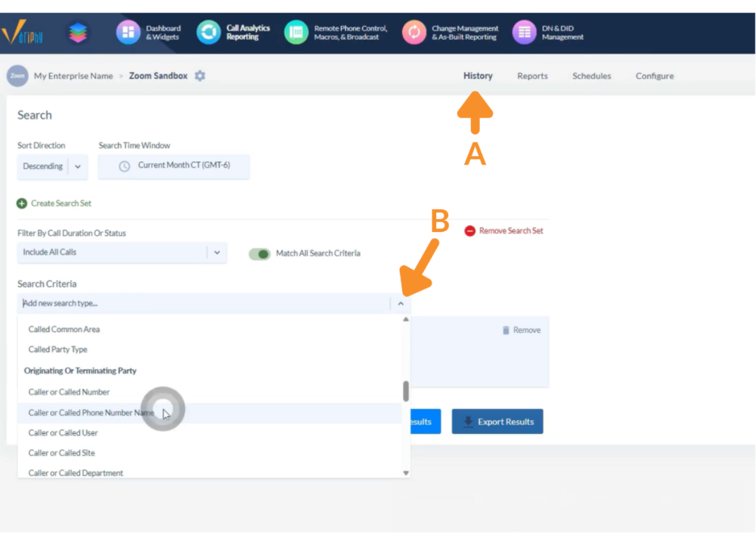Select Caller or Called User option
756x539 pixels.
pyautogui.click(x=63, y=433)
